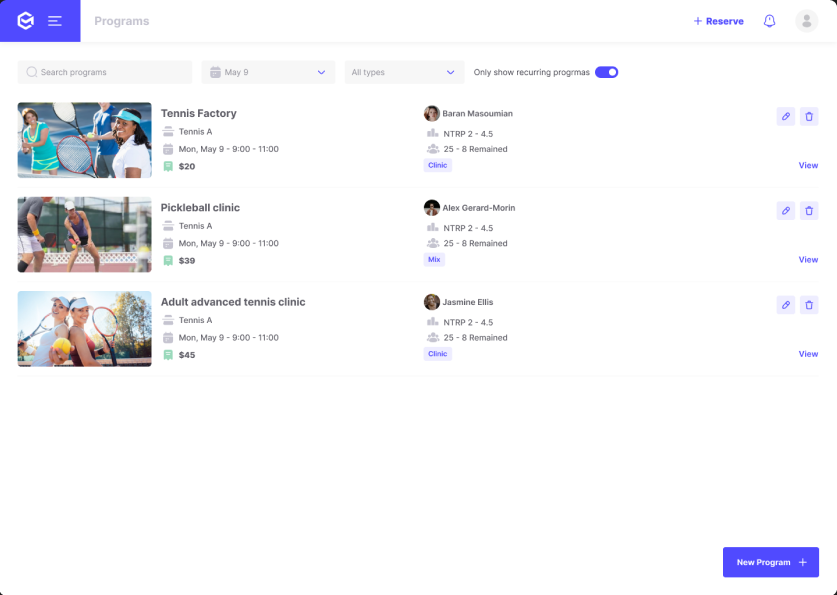The width and height of the screenshot is (837, 595).
Task: Click the Mix tag on Pickleball clinic
Action: [434, 259]
